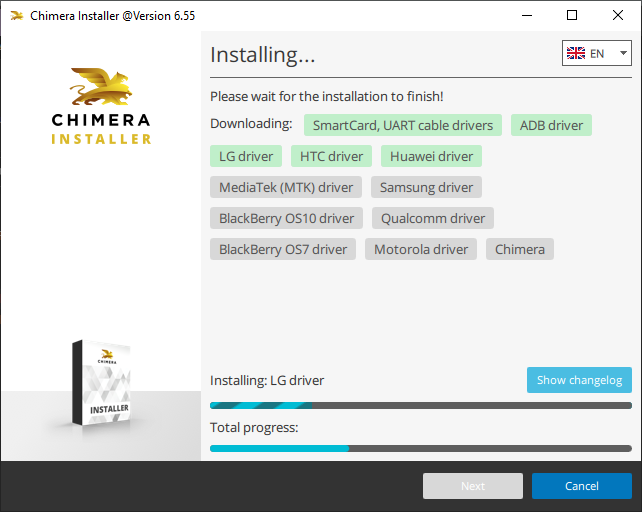
Task: Maximize the Chimera Installer window
Action: 572,16
